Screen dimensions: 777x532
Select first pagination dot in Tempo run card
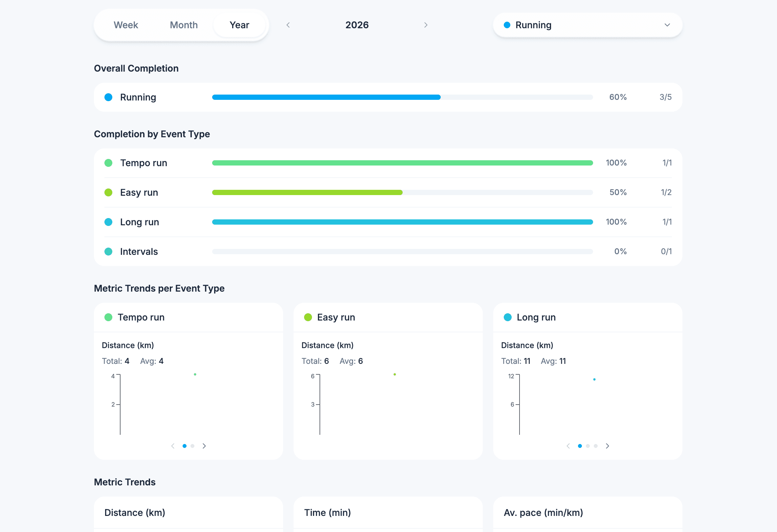[185, 446]
